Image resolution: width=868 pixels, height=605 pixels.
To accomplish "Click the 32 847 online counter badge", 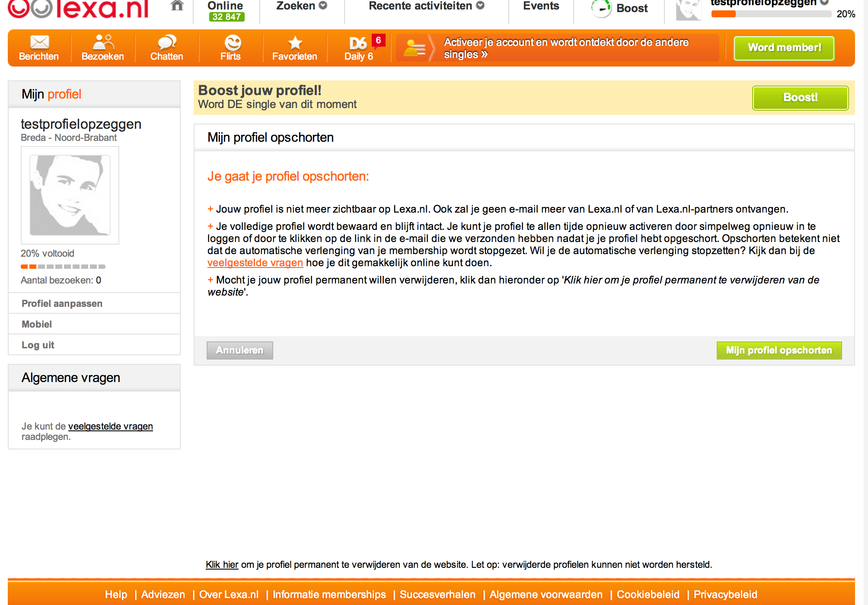I will pos(227,17).
